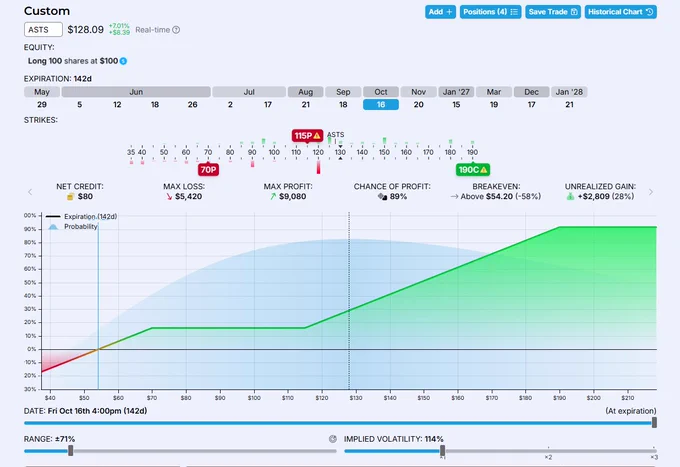Click the 190C strike marker
Screen dimensions: 680x467
point(473,170)
